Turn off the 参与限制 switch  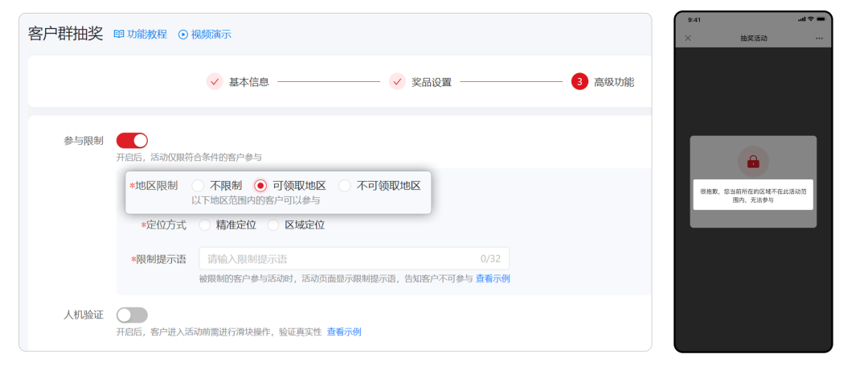132,141
